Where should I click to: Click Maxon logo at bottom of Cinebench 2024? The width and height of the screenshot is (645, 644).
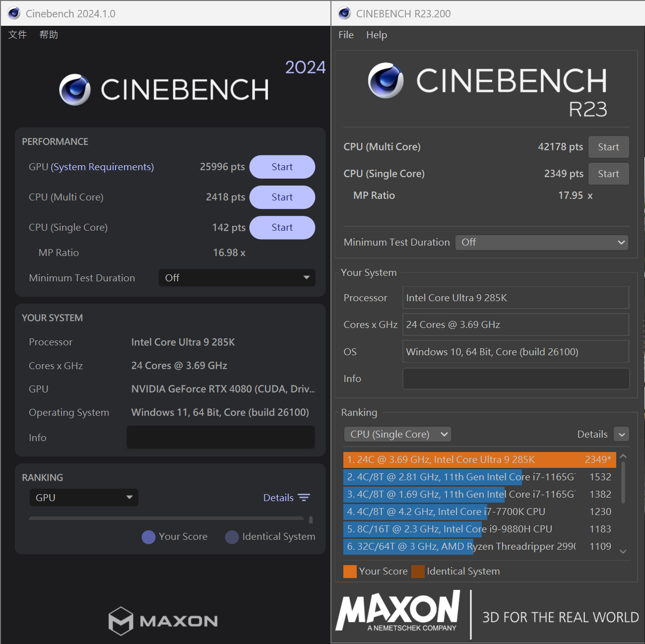coord(163,621)
